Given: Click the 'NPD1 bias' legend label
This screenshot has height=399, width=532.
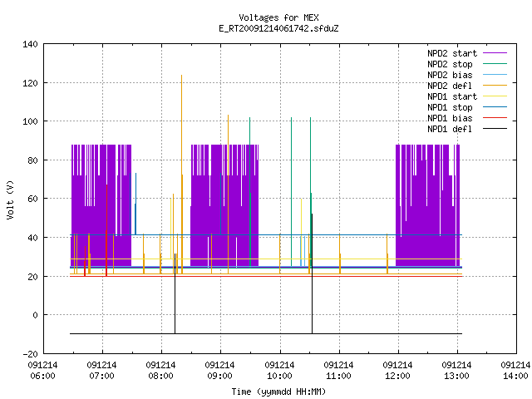Looking at the screenshot, I should tap(450, 118).
